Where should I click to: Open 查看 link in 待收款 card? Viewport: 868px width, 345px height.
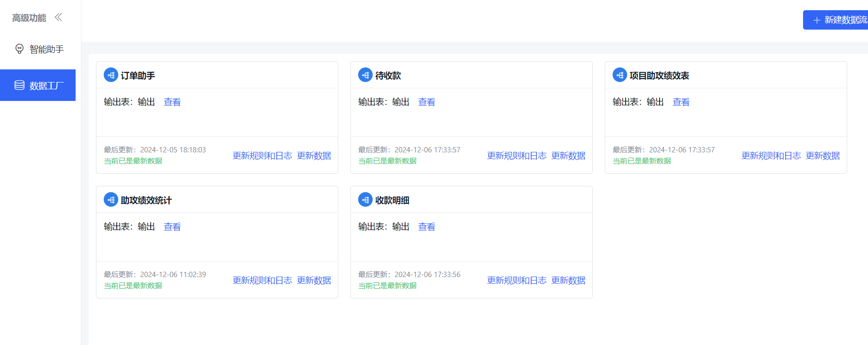point(426,102)
